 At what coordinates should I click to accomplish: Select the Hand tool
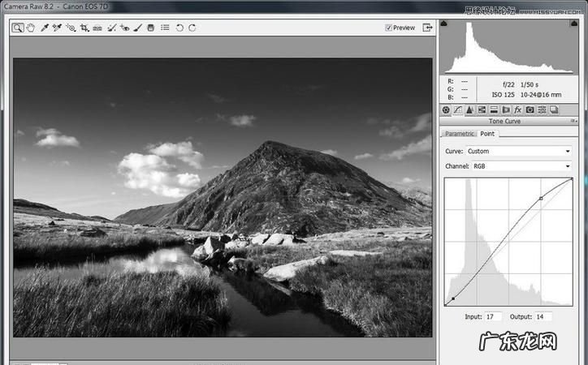point(31,28)
